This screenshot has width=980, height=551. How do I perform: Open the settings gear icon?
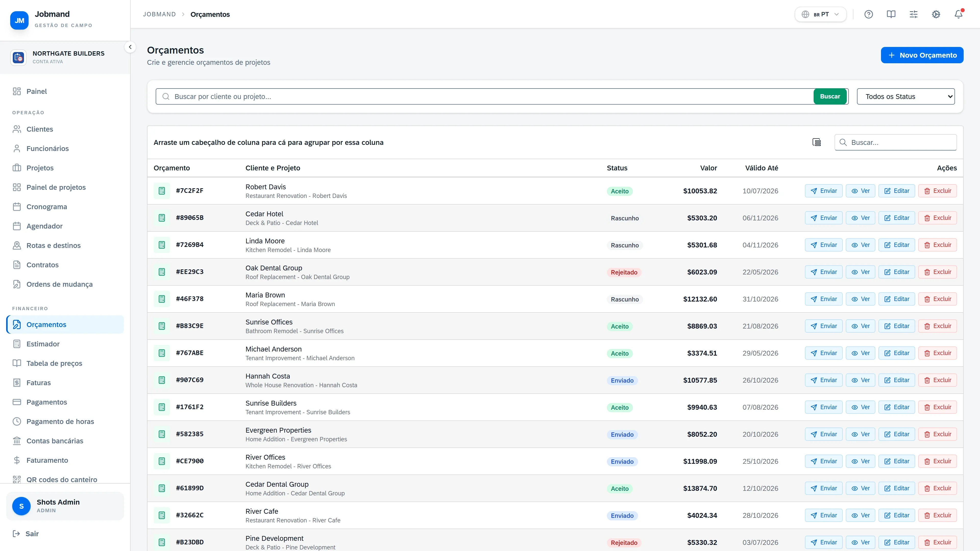936,15
